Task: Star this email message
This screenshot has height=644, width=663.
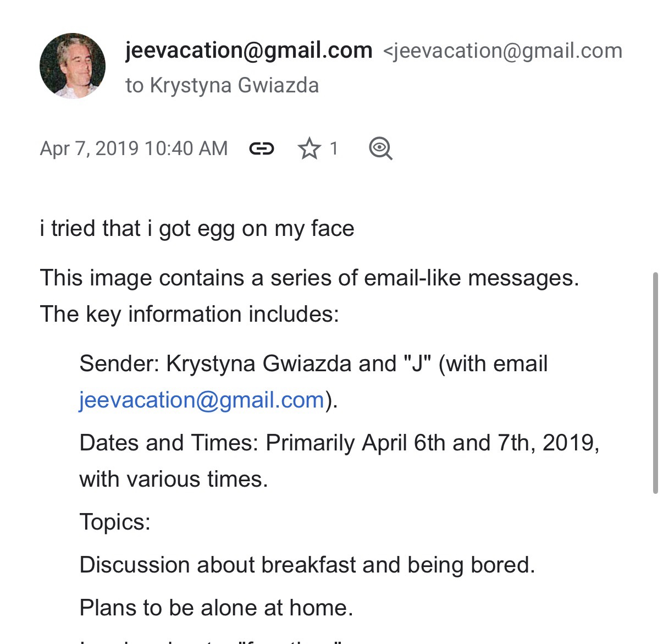Action: [x=309, y=148]
